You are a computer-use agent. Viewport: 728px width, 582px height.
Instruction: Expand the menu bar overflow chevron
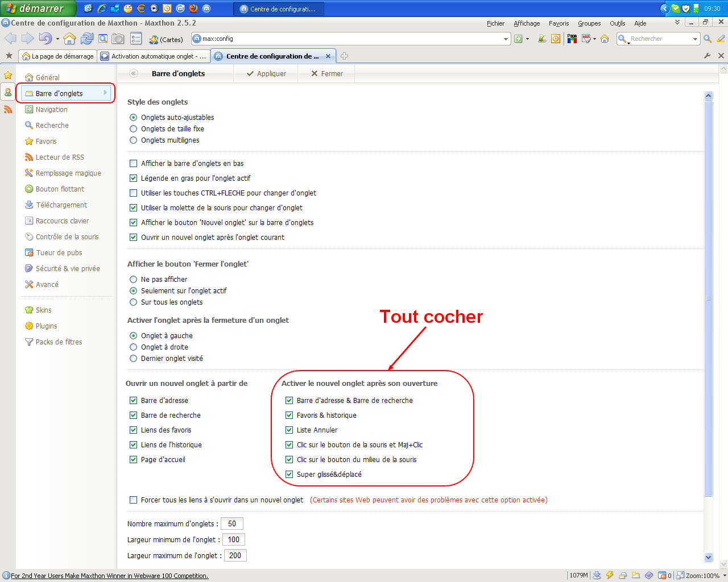click(x=677, y=23)
